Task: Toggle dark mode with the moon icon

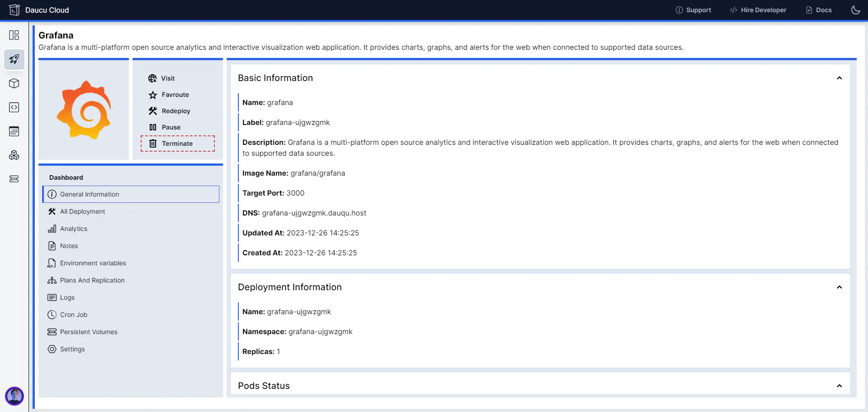Action: 856,10
